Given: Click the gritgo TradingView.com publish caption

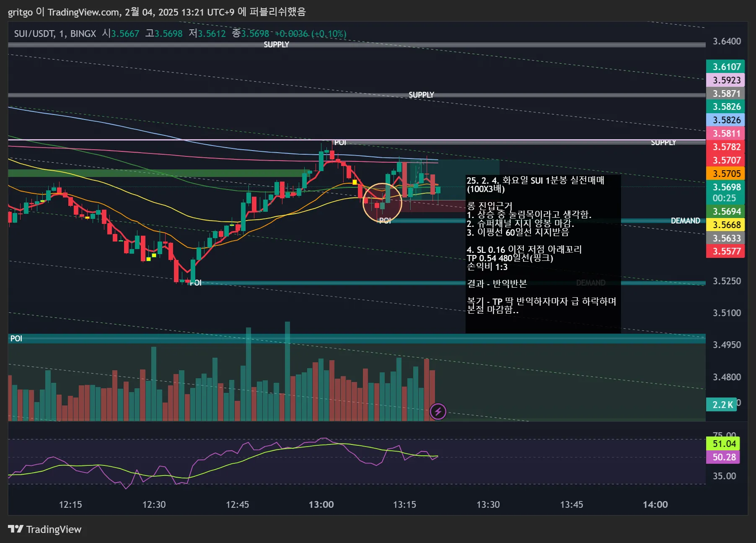Looking at the screenshot, I should pos(157,12).
